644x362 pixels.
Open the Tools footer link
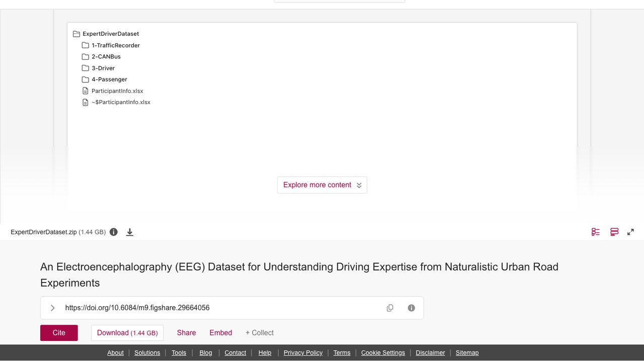point(179,353)
